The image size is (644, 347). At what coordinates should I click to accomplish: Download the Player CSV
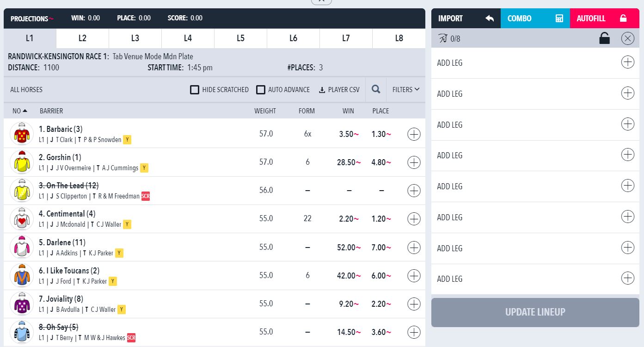coord(339,90)
